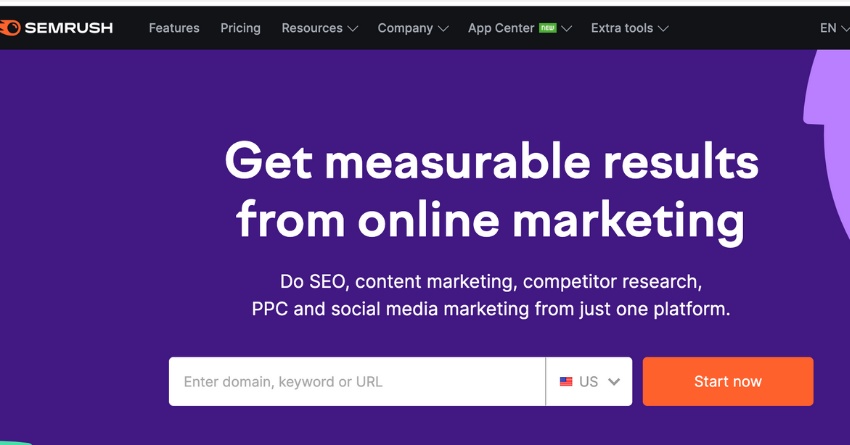Open the Extra tools menu
Image resolution: width=850 pixels, height=445 pixels.
pos(622,28)
